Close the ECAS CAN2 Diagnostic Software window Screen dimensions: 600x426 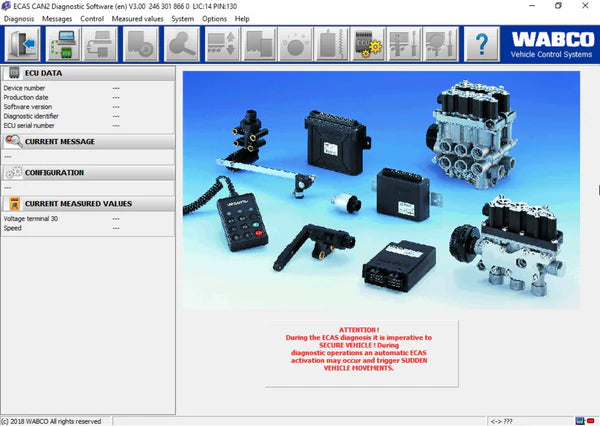(585, 6)
